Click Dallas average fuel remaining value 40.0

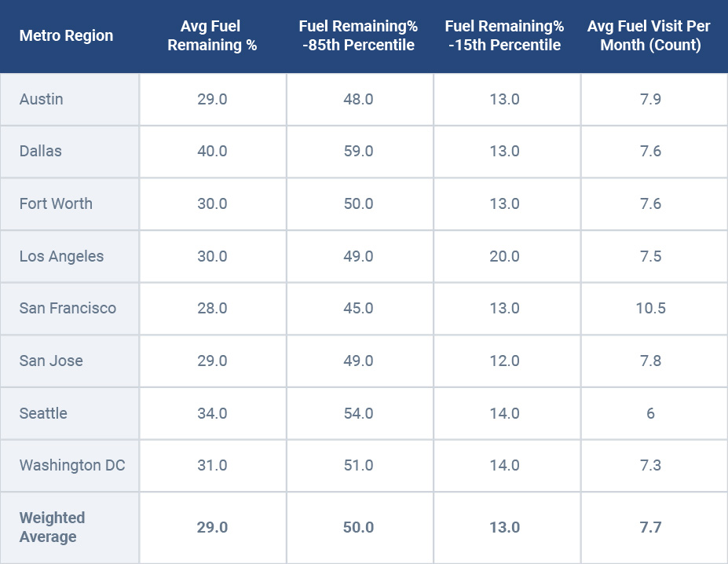212,151
